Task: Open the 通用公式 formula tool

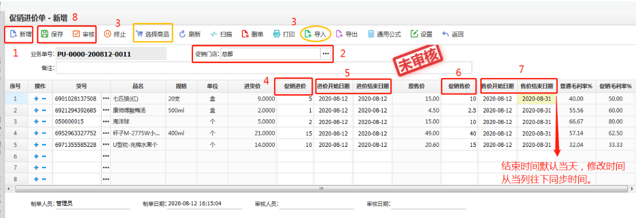Action: pos(384,34)
